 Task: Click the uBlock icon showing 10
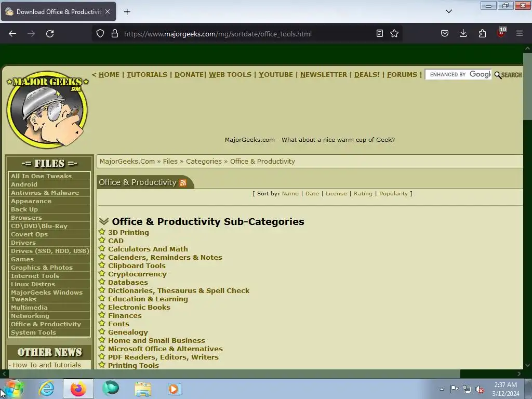coord(501,33)
